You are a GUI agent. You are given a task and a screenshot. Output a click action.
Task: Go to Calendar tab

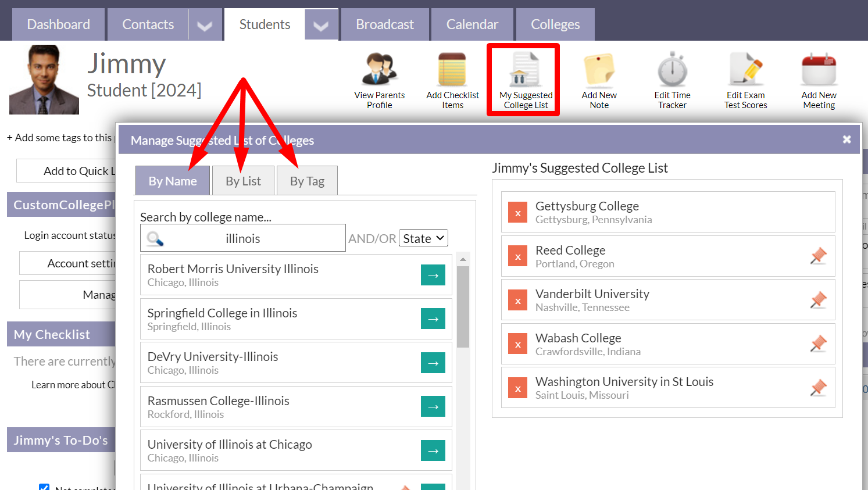click(x=472, y=24)
